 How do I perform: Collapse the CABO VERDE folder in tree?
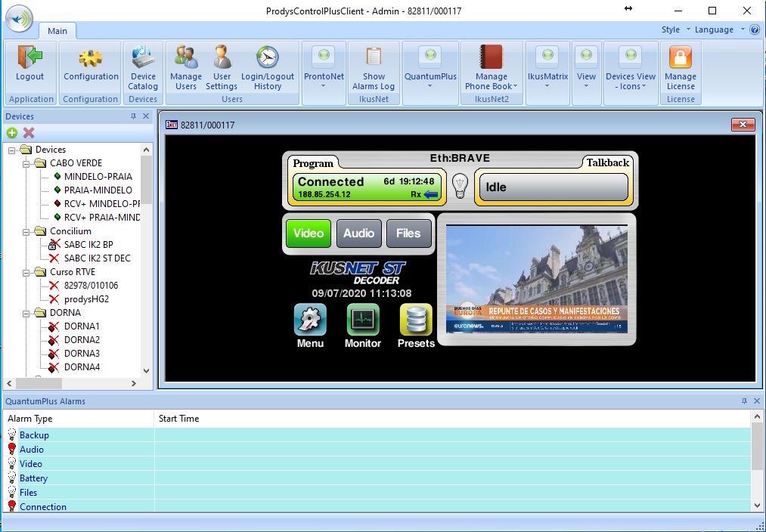(26, 163)
